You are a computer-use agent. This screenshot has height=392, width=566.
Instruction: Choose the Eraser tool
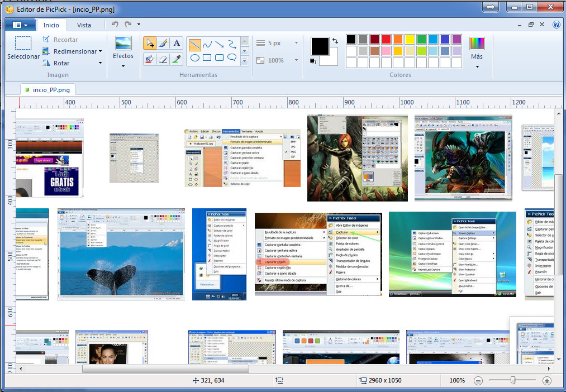pyautogui.click(x=163, y=59)
